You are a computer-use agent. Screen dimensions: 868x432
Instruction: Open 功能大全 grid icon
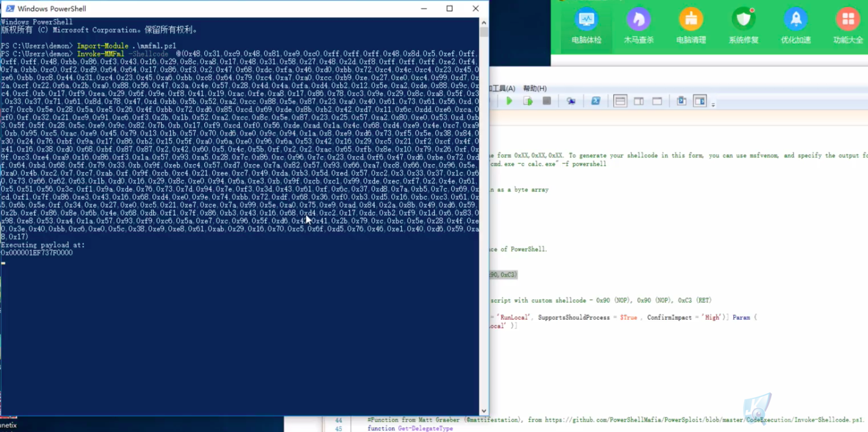(x=848, y=27)
